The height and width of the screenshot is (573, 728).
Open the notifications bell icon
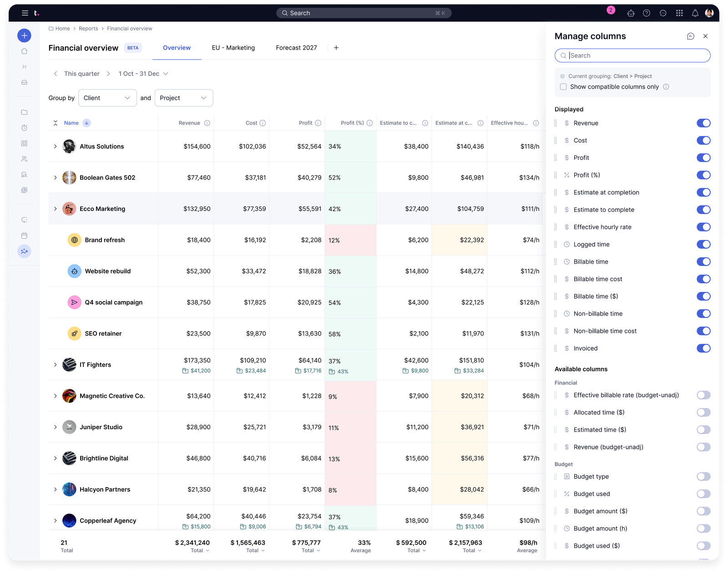[695, 13]
